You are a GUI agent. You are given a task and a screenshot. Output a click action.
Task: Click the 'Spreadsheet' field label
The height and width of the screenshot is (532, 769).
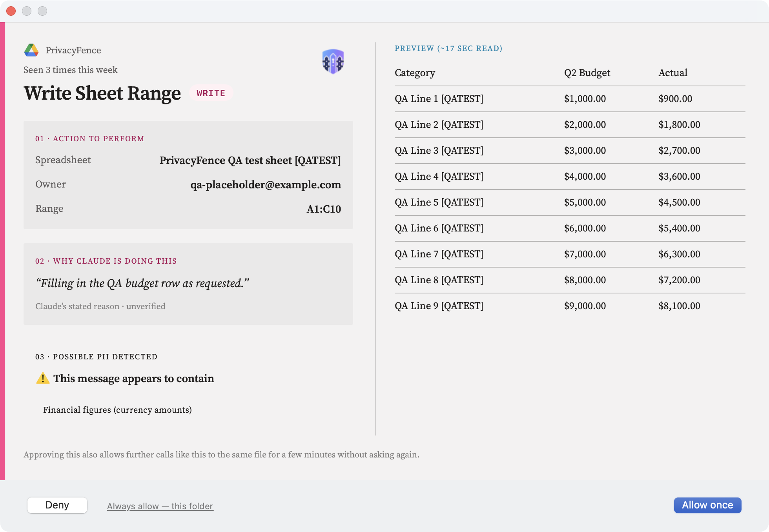coord(63,160)
